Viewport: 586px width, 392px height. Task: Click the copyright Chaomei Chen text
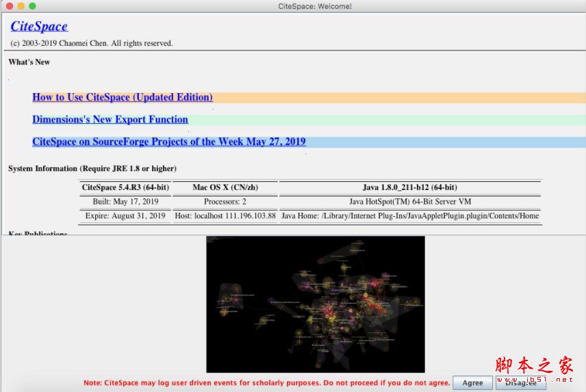[92, 43]
